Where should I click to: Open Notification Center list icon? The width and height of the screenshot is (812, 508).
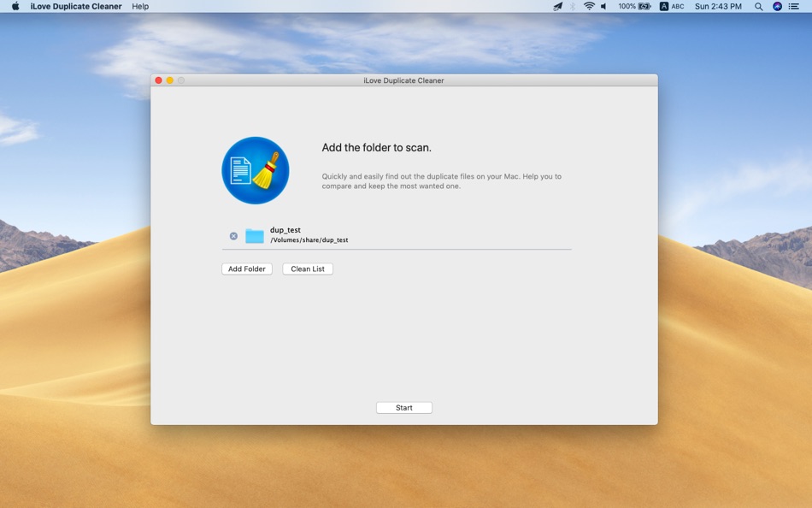(x=793, y=6)
